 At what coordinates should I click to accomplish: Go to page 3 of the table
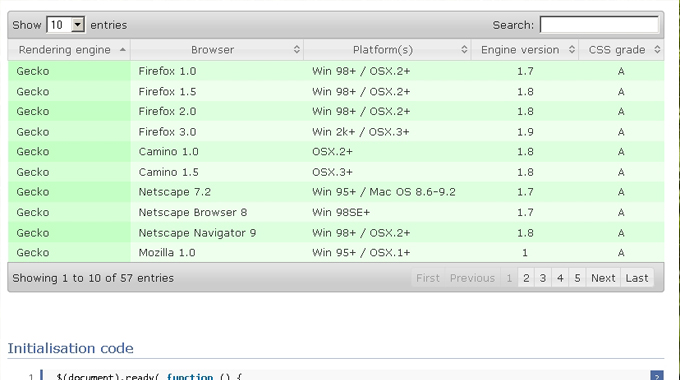click(x=543, y=278)
